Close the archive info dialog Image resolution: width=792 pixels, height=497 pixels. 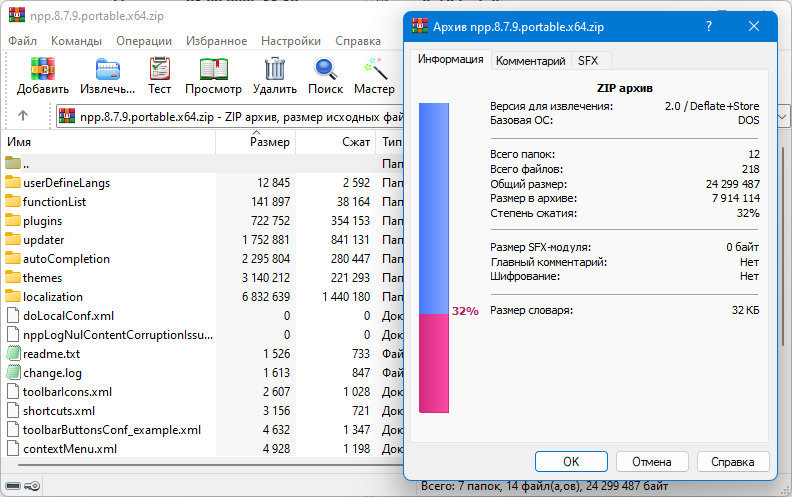(754, 26)
